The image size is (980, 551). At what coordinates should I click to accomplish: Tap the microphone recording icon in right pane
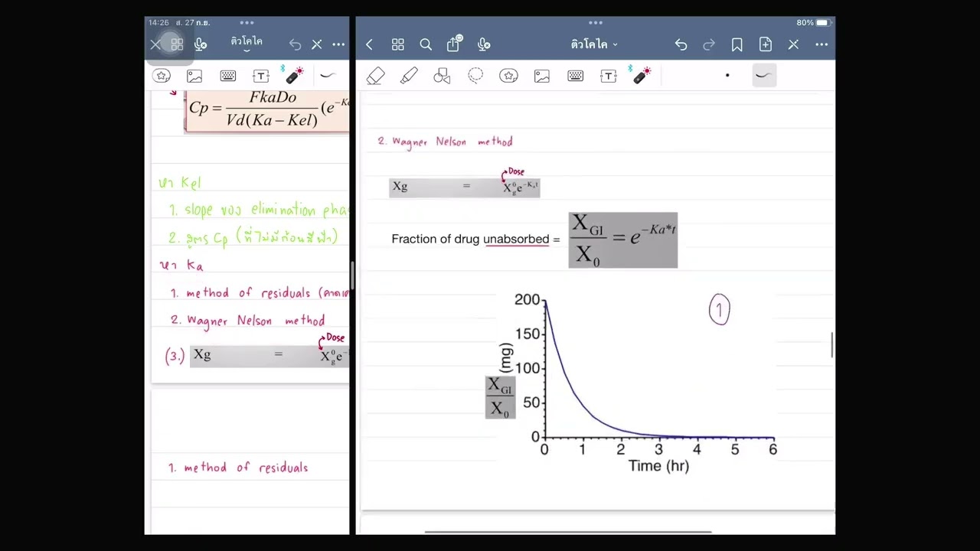click(484, 45)
